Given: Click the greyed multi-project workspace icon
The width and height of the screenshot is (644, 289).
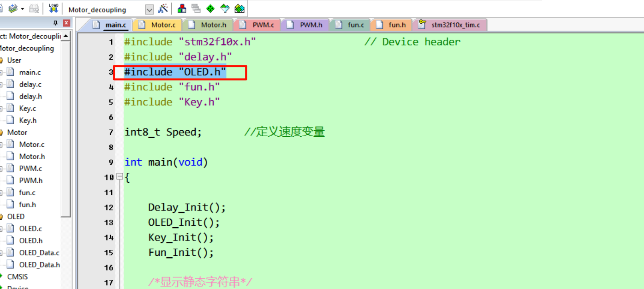Looking at the screenshot, I should [x=196, y=8].
